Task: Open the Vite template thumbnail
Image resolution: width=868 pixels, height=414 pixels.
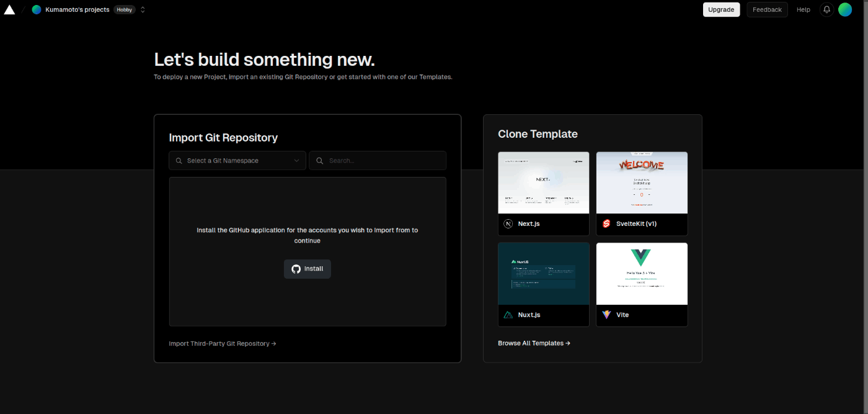Action: 642,274
